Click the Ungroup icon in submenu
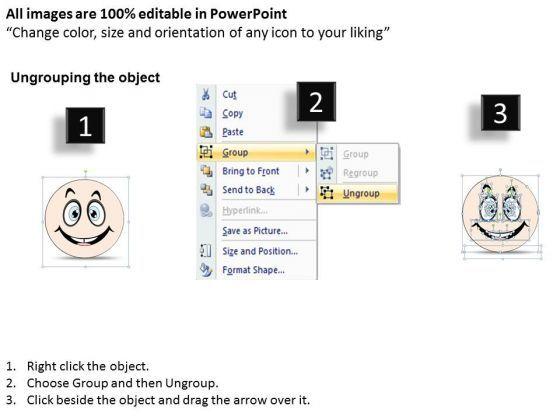 coord(326,193)
